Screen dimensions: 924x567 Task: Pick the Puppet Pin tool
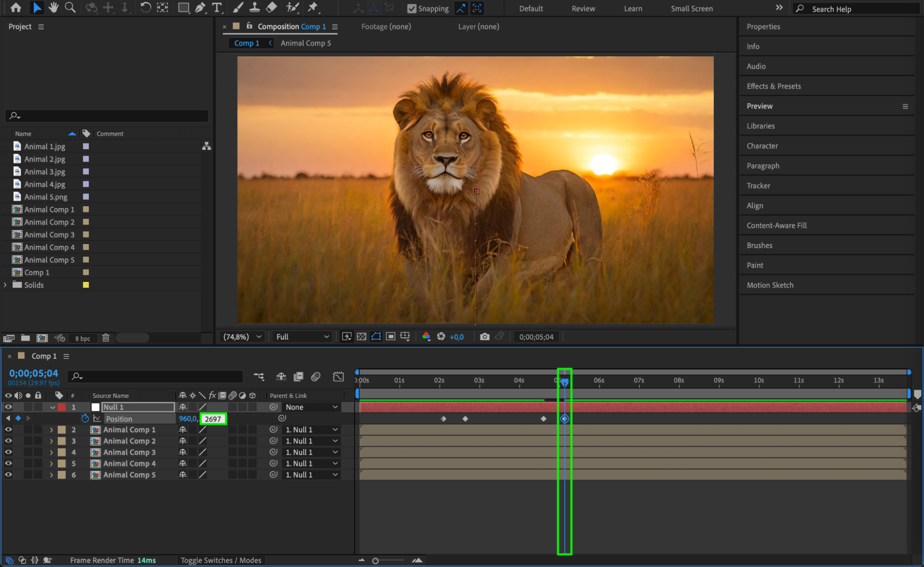coord(313,7)
